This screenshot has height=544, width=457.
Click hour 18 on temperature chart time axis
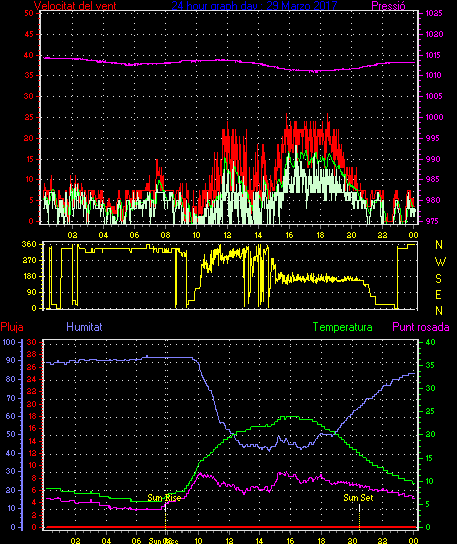click(321, 541)
